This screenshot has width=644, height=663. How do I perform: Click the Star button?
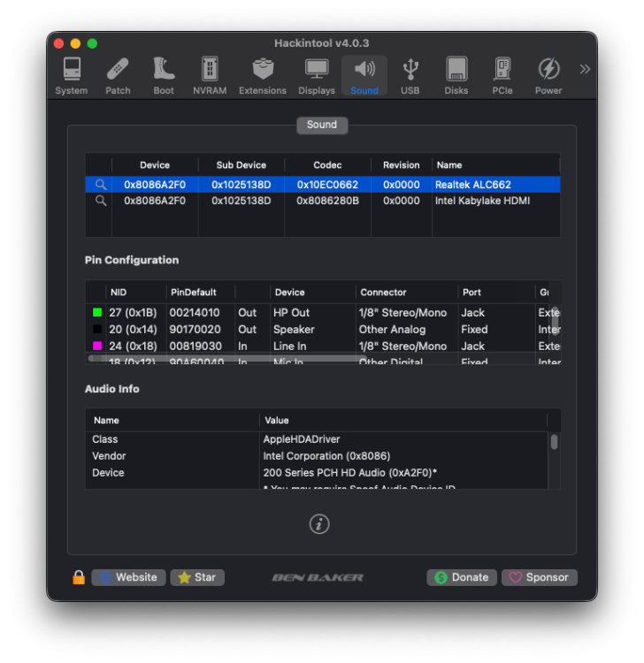[x=197, y=577]
